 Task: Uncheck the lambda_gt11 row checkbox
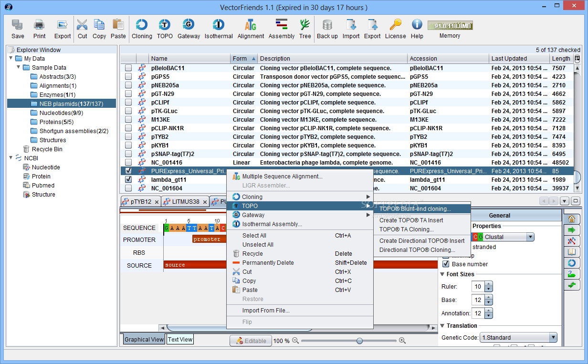[x=128, y=180]
